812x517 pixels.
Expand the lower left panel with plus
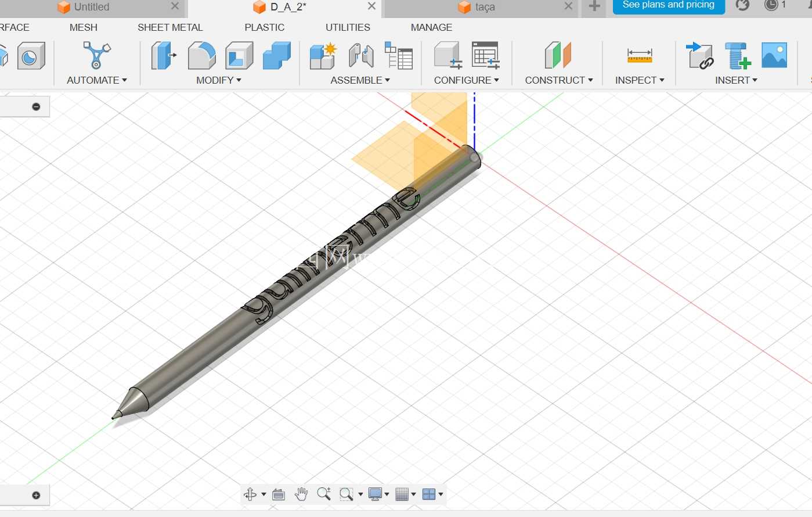36,496
